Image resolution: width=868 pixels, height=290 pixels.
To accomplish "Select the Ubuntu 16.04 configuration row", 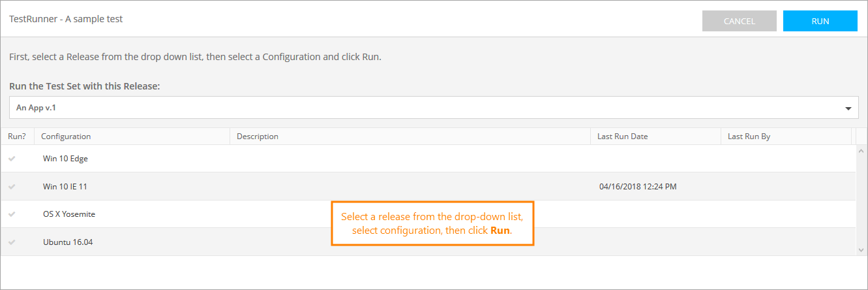I will (x=68, y=242).
